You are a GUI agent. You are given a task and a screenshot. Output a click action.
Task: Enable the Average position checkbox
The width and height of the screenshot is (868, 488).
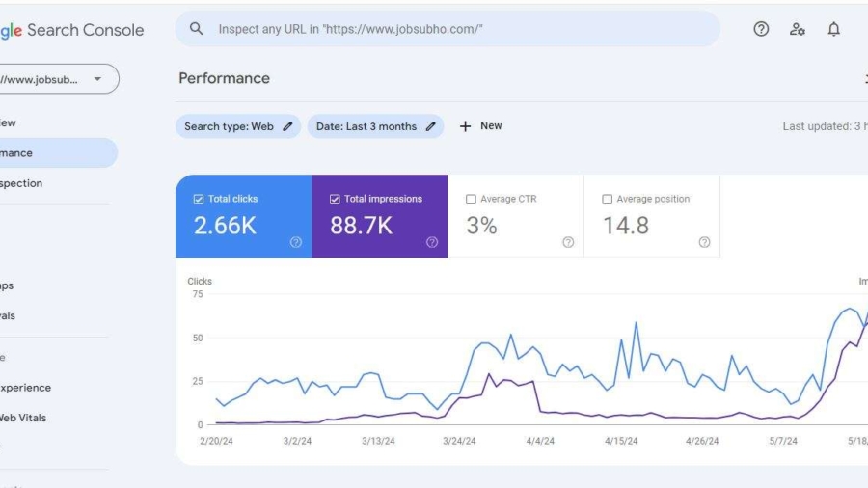point(607,200)
